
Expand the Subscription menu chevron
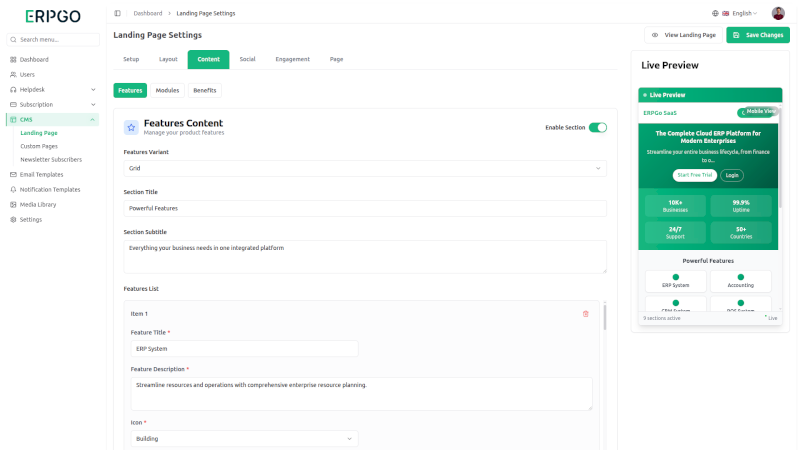point(93,105)
